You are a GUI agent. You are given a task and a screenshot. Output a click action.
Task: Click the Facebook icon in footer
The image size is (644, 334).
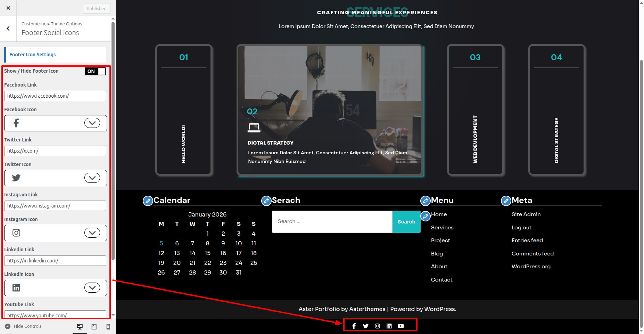354,326
